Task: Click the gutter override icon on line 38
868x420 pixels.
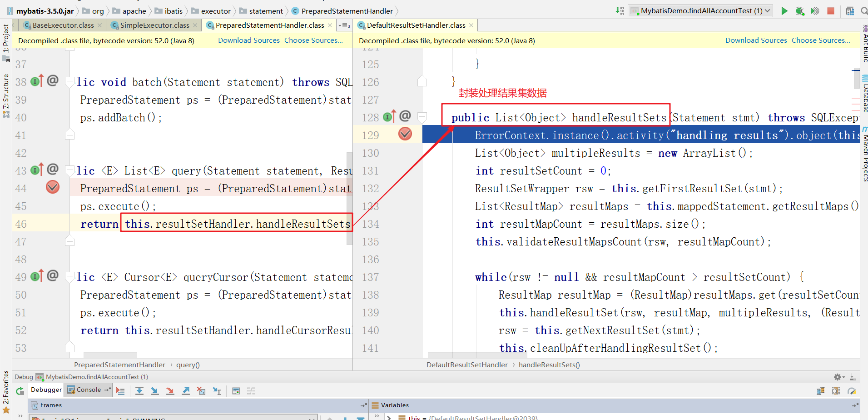Action: tap(37, 81)
